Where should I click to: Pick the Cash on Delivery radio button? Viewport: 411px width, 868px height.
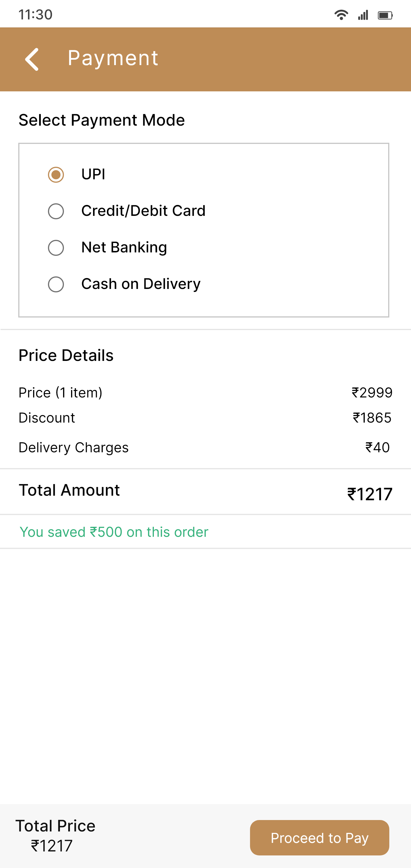point(56,284)
